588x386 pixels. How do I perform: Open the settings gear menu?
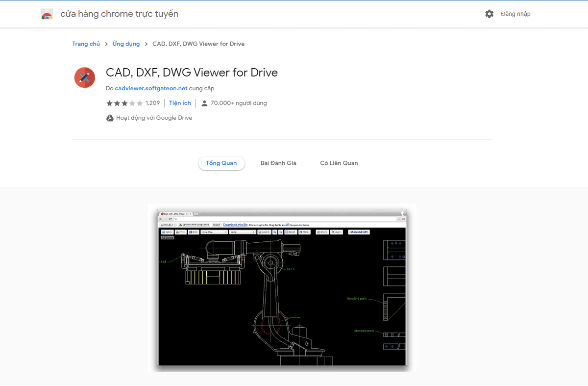click(x=489, y=14)
